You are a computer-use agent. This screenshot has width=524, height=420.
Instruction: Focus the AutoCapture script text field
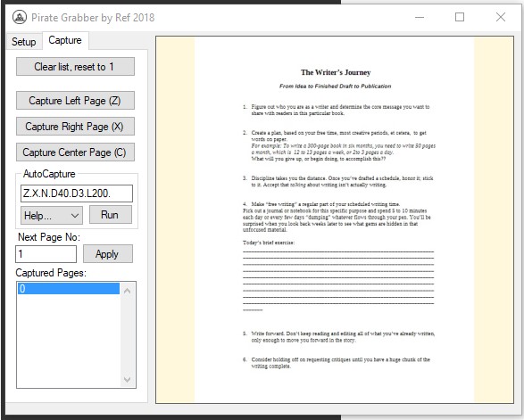[77, 194]
